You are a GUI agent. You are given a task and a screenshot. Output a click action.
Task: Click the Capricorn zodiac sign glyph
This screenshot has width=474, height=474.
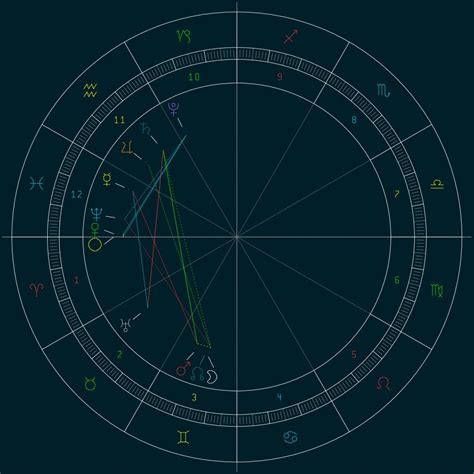pos(184,37)
